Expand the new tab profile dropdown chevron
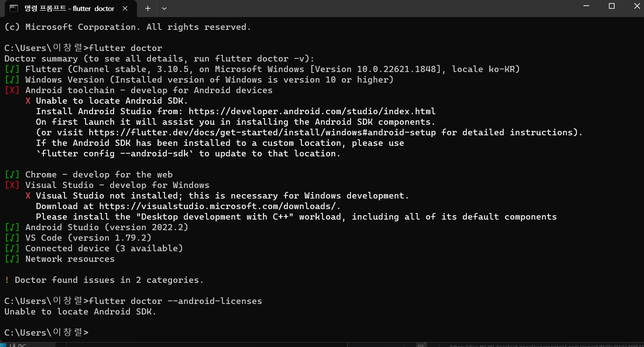 pos(164,8)
